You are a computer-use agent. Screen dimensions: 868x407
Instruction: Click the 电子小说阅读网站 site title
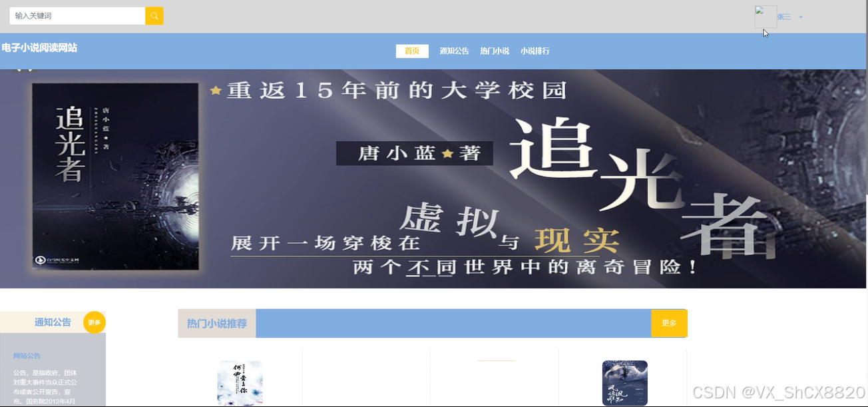39,48
